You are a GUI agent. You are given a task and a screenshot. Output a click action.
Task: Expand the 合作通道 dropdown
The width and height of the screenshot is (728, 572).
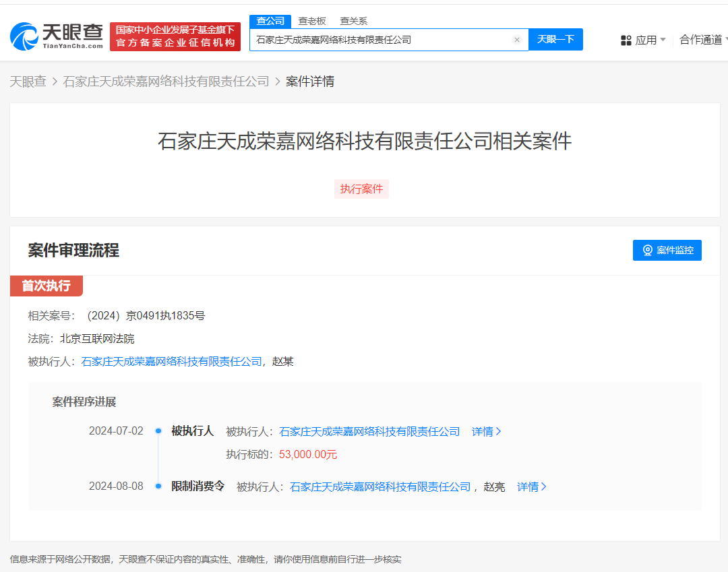[701, 40]
